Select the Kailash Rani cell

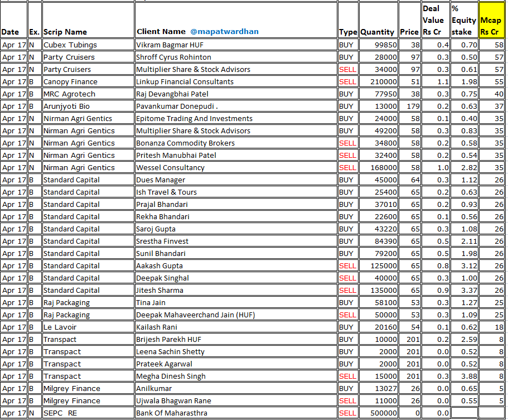236,327
